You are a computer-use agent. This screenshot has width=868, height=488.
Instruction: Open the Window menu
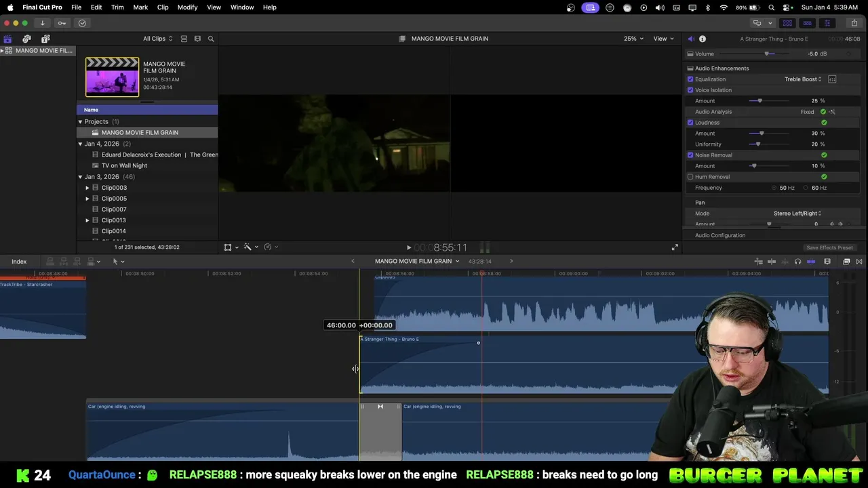pos(242,7)
